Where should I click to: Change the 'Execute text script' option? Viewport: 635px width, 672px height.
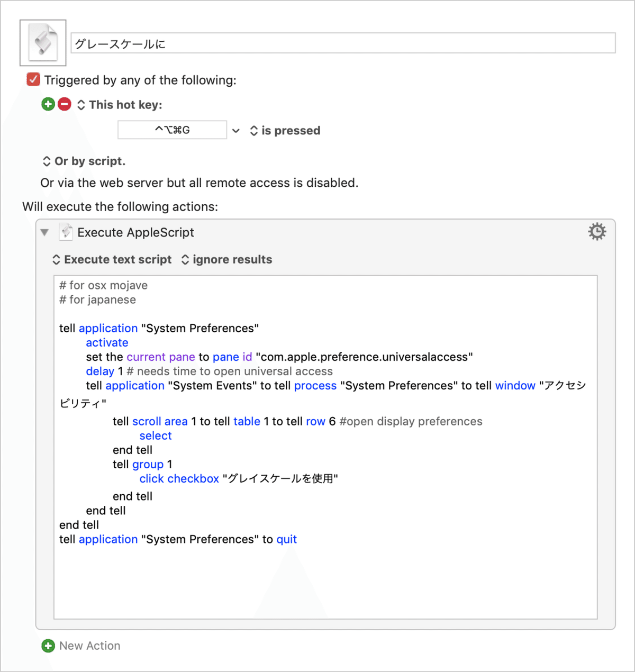pos(112,260)
